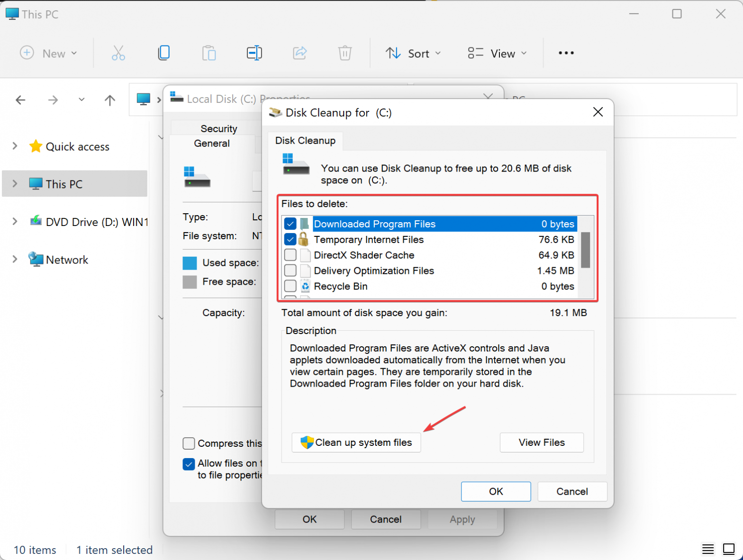Open the Sort dropdown menu

413,53
